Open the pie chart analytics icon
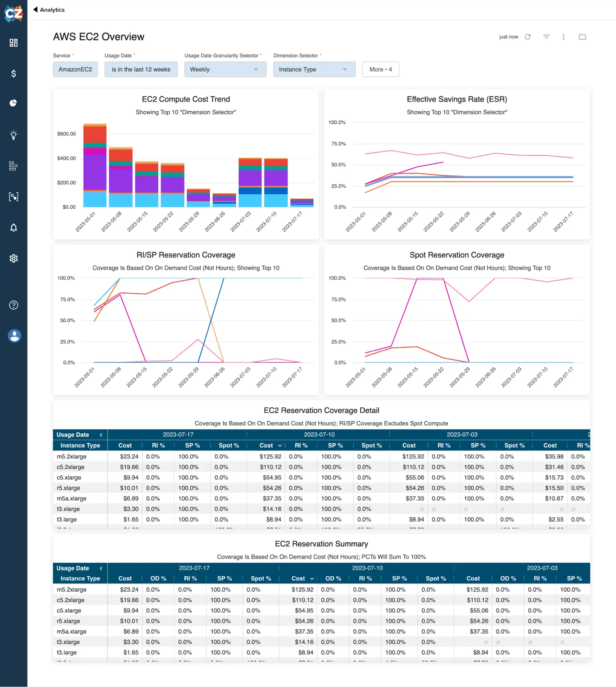The image size is (616, 687). pos(13,103)
